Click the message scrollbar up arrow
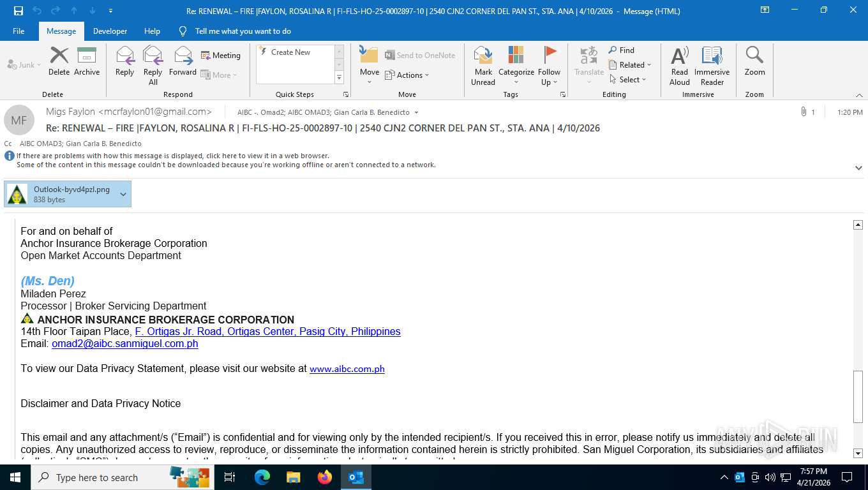The height and width of the screenshot is (490, 868). [x=858, y=225]
